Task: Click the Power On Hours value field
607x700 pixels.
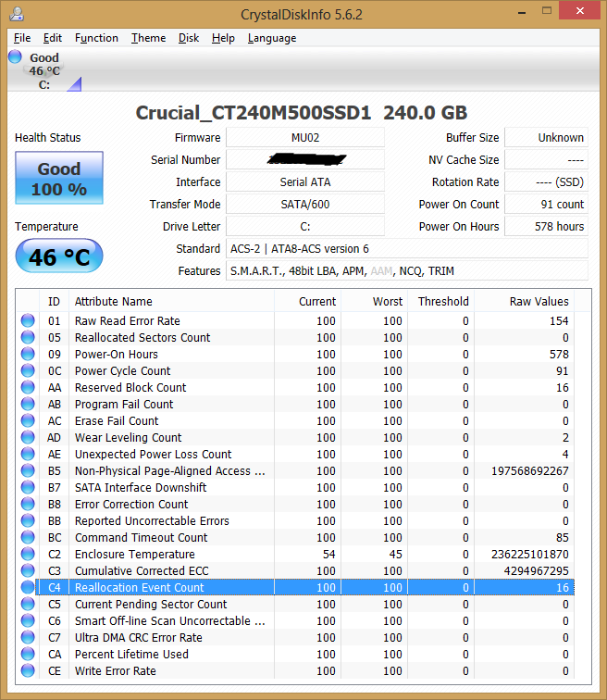Action: coord(546,227)
